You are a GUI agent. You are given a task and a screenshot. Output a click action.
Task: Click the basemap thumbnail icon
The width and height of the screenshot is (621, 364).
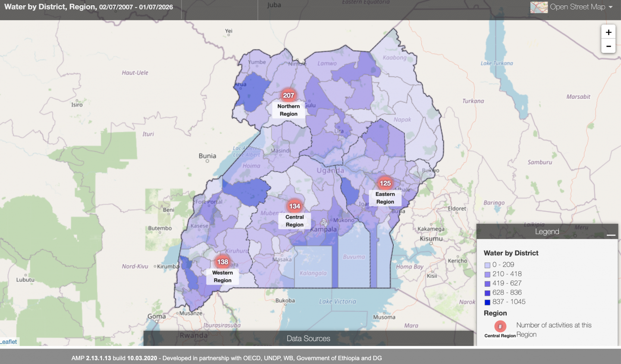(x=539, y=7)
